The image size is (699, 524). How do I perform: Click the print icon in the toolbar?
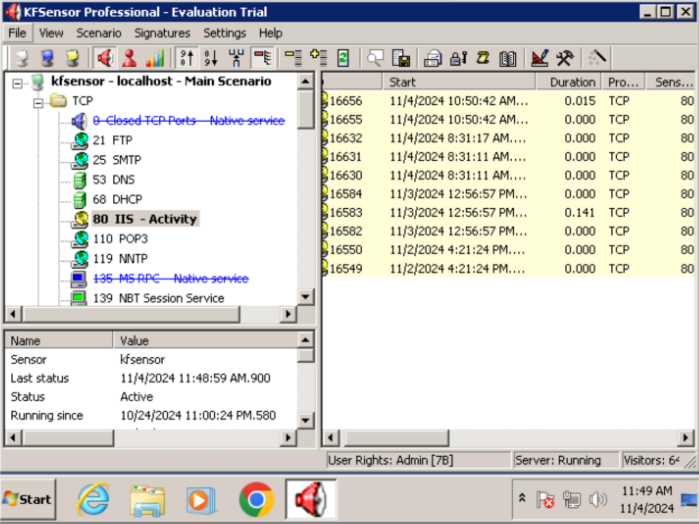coord(433,58)
